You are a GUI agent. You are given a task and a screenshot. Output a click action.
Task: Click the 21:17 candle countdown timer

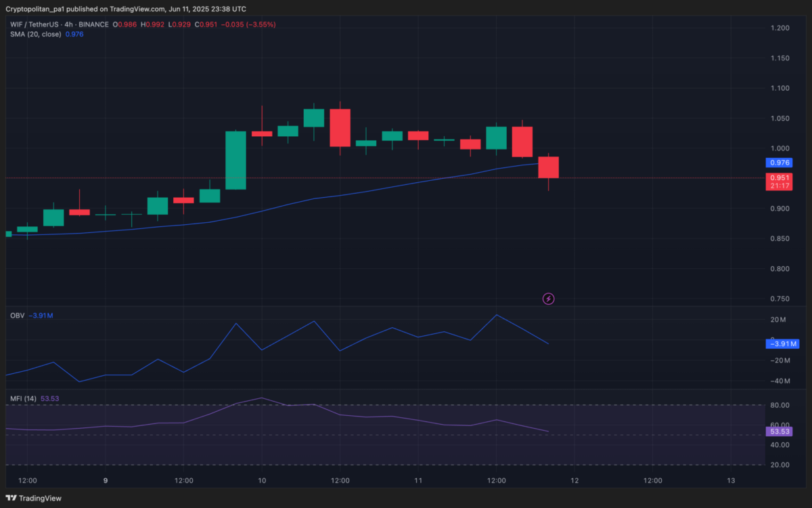point(778,186)
